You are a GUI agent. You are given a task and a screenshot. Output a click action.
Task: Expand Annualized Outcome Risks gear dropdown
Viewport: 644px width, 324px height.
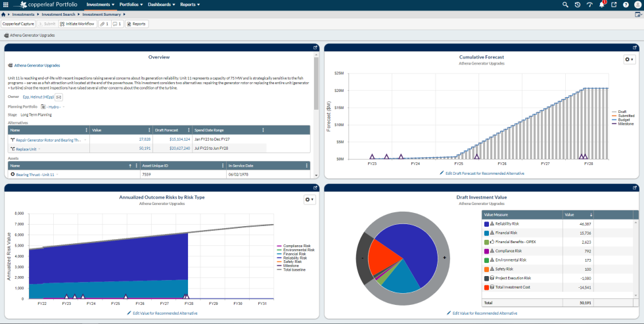[x=310, y=199]
